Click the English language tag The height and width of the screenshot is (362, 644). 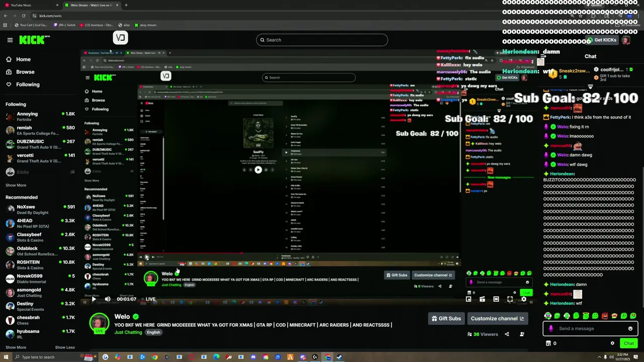[x=153, y=332]
